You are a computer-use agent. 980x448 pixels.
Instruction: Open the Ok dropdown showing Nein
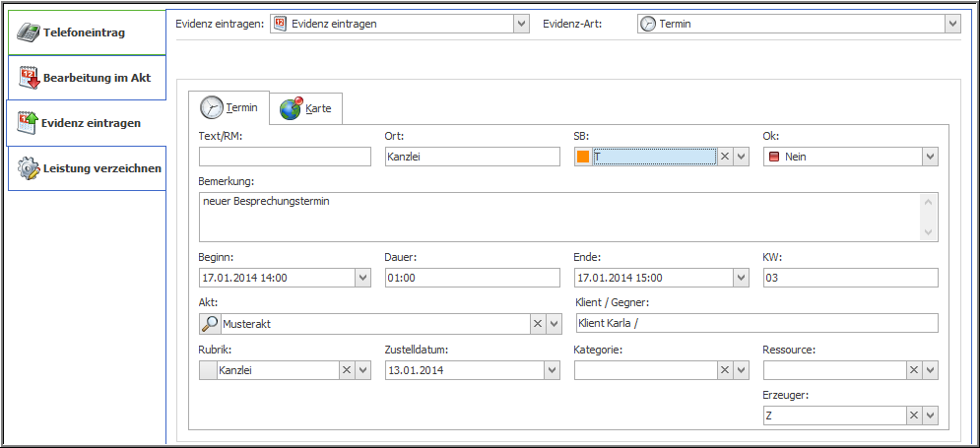(x=929, y=157)
